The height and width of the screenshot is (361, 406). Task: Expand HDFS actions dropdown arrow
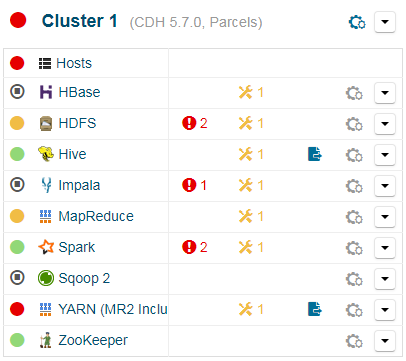[x=385, y=124]
